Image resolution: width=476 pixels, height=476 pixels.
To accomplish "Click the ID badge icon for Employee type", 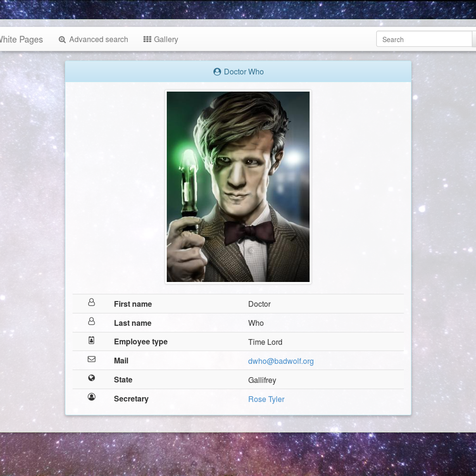I will (x=91, y=340).
